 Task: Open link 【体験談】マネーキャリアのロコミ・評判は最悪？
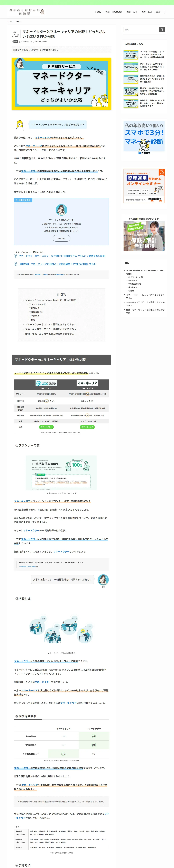(x=57, y=264)
